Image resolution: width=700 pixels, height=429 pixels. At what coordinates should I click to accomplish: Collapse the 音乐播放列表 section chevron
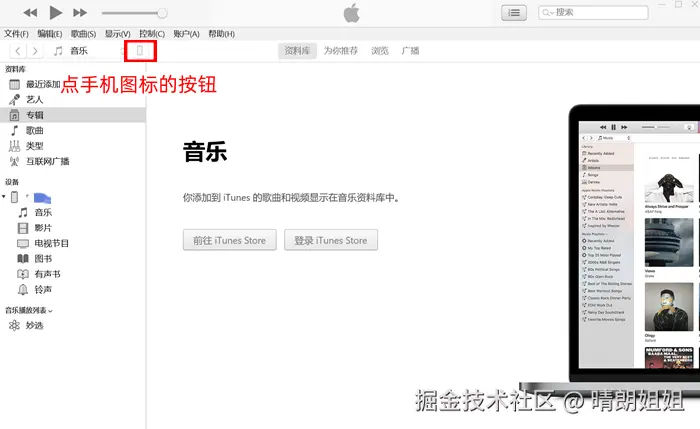click(x=50, y=311)
